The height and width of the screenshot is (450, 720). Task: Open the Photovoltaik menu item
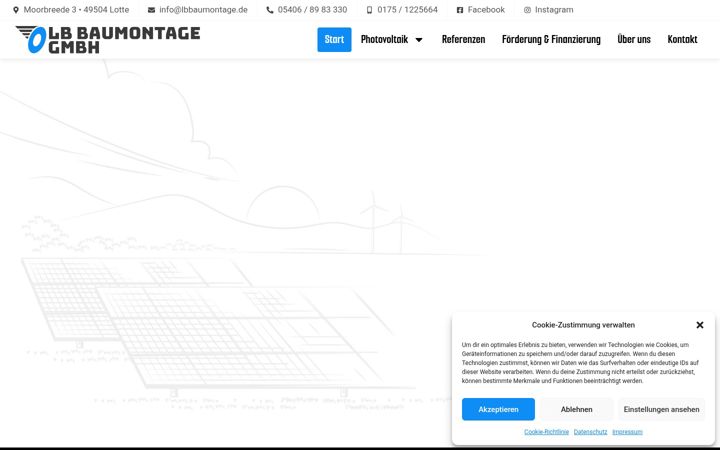[x=384, y=39]
